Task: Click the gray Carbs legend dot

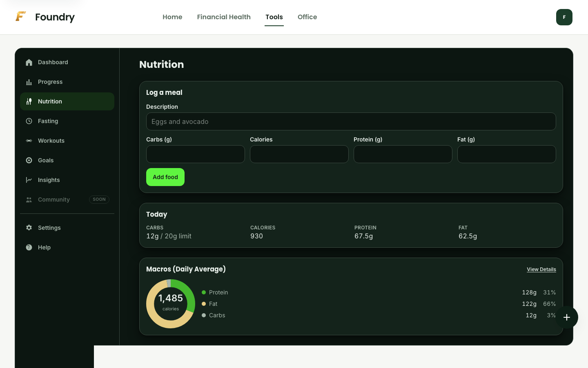Action: tap(204, 315)
